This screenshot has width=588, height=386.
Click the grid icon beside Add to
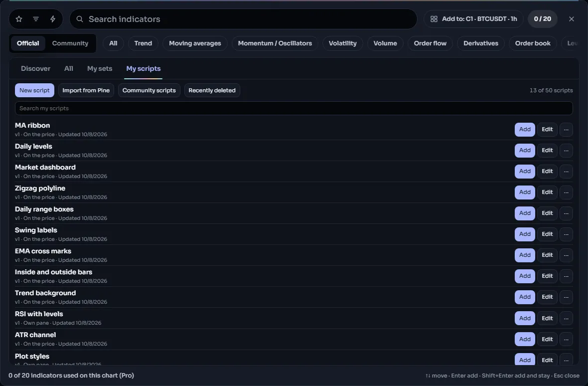(x=434, y=19)
